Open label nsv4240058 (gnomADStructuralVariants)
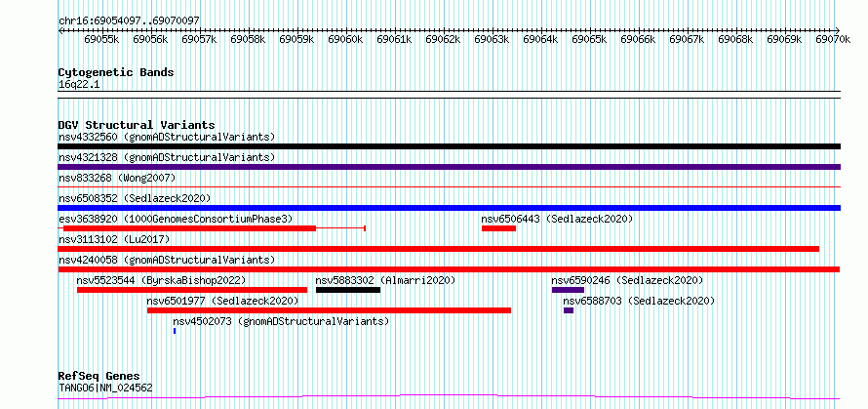This screenshot has height=409, width=868. pyautogui.click(x=167, y=260)
